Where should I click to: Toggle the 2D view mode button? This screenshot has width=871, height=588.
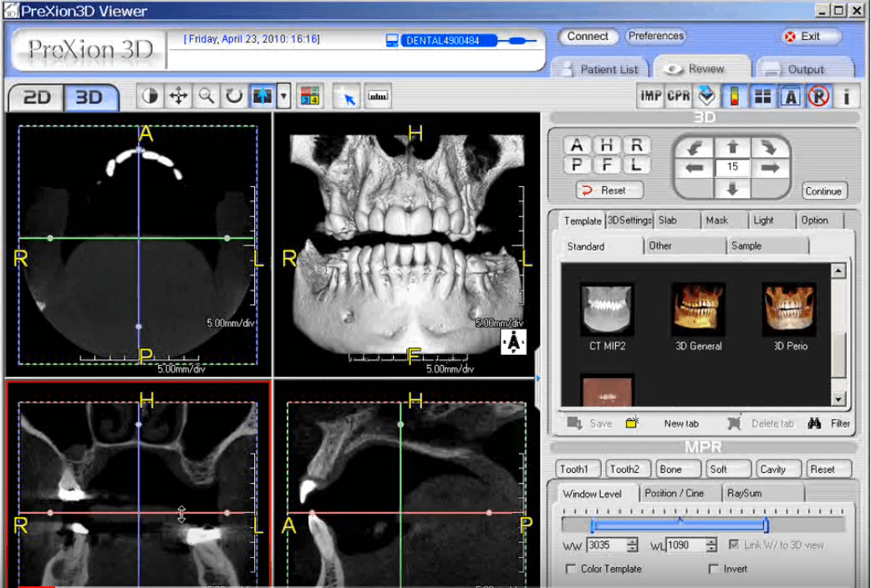[x=36, y=97]
